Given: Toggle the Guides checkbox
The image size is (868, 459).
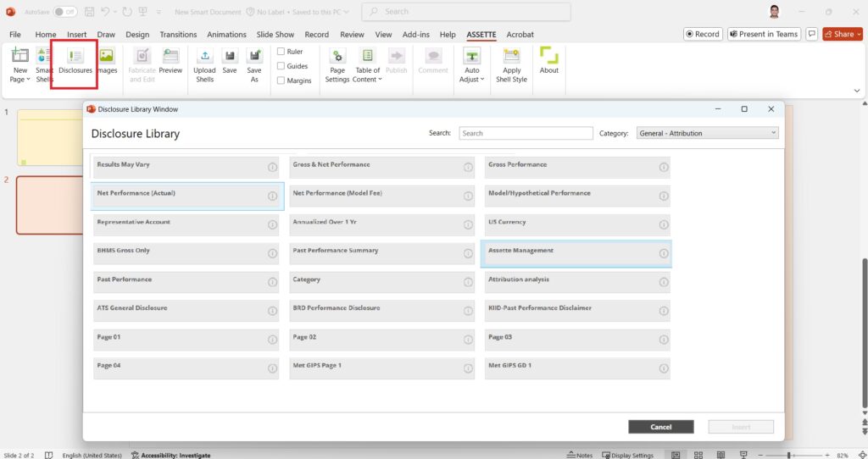Looking at the screenshot, I should 281,66.
